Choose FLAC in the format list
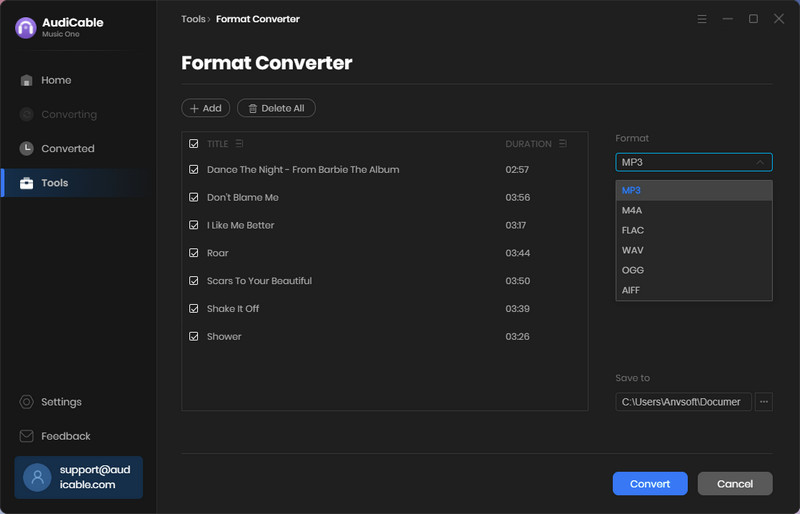This screenshot has height=514, width=800. tap(694, 230)
